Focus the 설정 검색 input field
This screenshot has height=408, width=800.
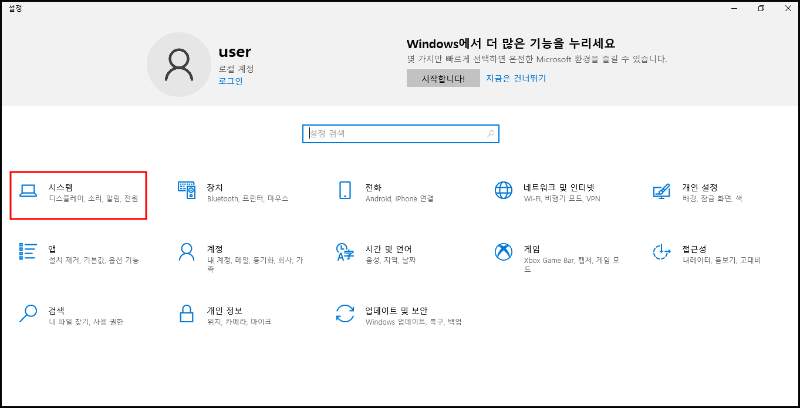[x=401, y=134]
